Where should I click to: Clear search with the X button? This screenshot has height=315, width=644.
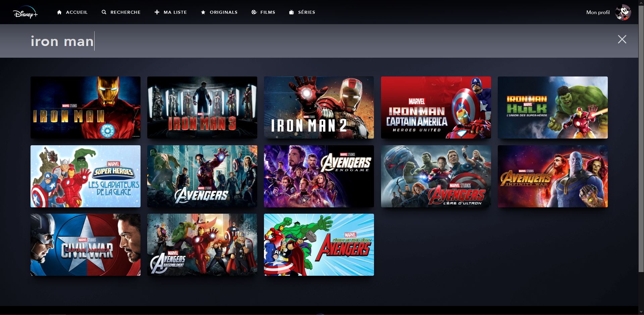(622, 39)
